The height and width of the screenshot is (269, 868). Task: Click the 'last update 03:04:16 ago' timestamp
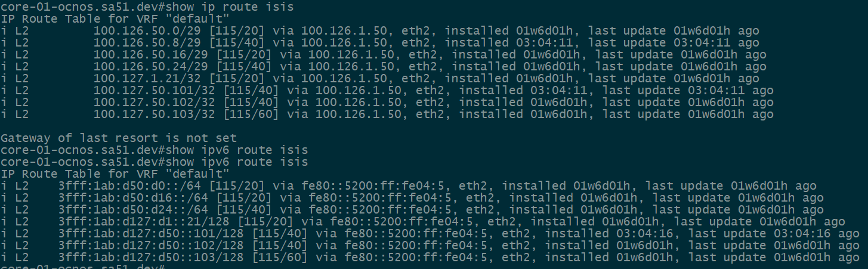point(774,233)
